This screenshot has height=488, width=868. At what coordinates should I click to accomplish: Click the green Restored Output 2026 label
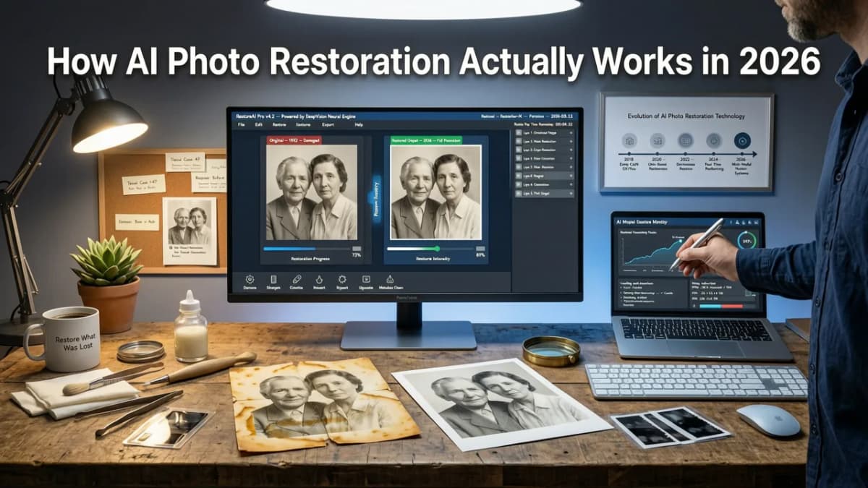click(426, 140)
